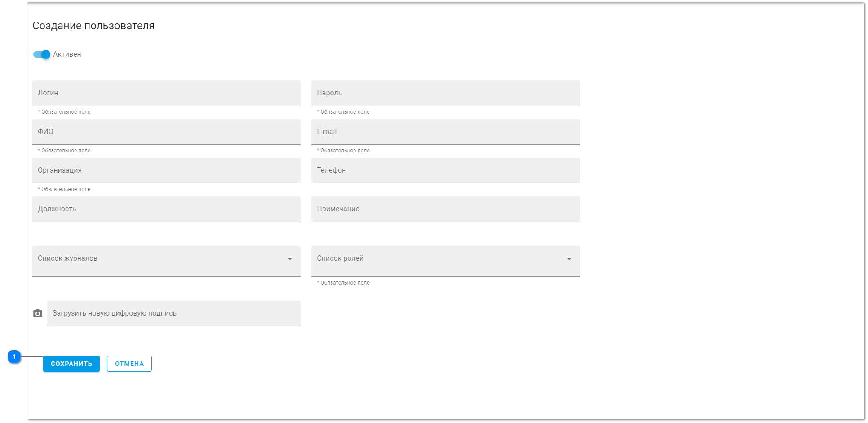Click the Создание пользователя heading
This screenshot has height=423, width=868.
93,26
